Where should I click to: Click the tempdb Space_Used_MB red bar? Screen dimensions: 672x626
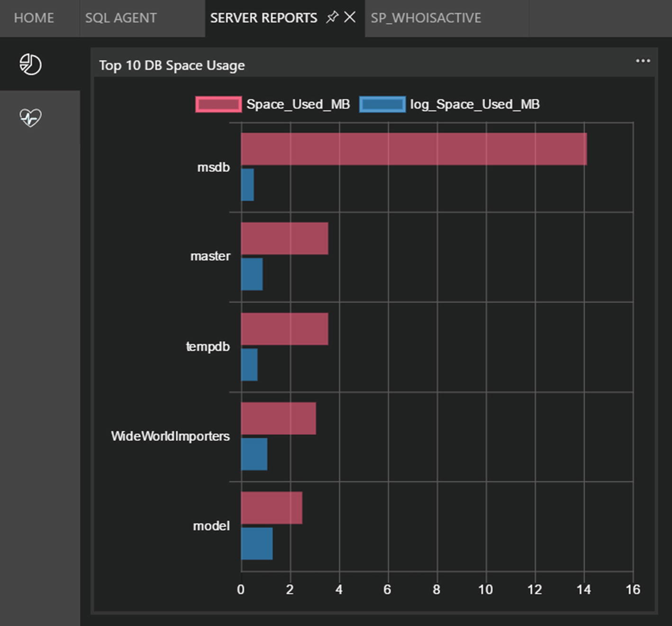pyautogui.click(x=284, y=329)
